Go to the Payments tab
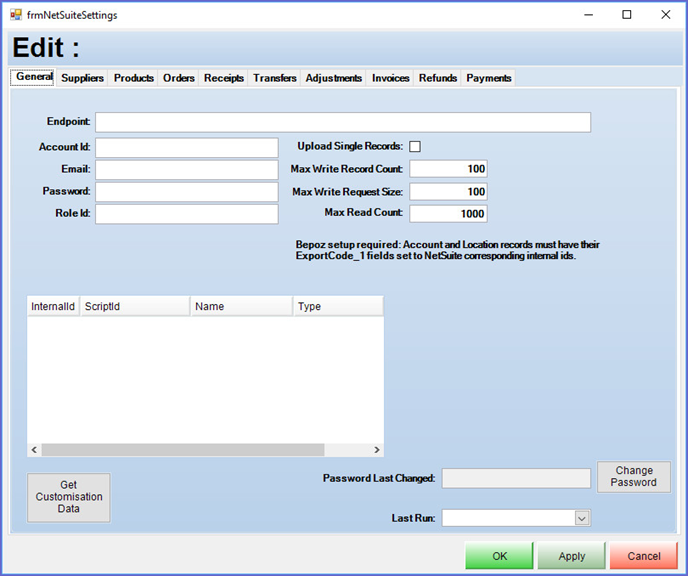Viewport: 688px width, 576px height. 488,78
